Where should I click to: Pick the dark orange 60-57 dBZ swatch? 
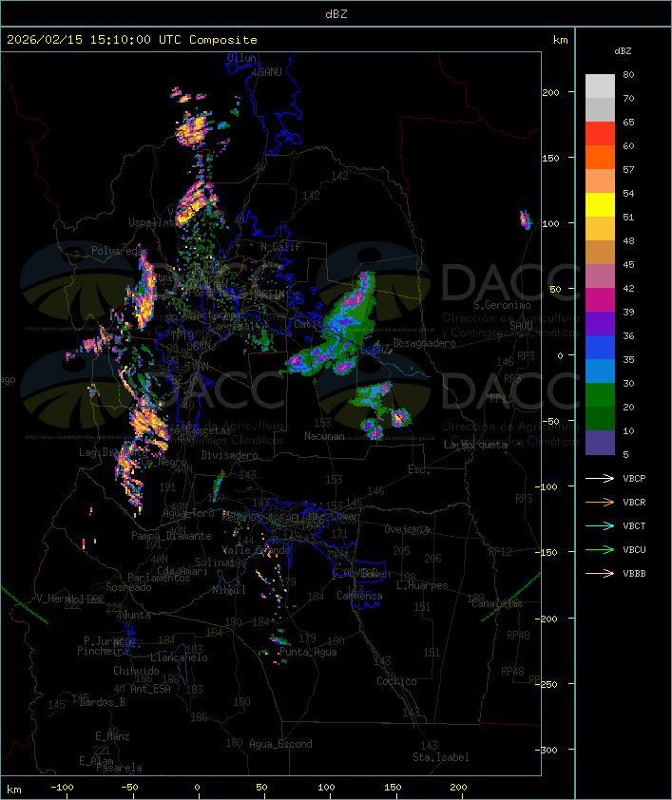600,157
